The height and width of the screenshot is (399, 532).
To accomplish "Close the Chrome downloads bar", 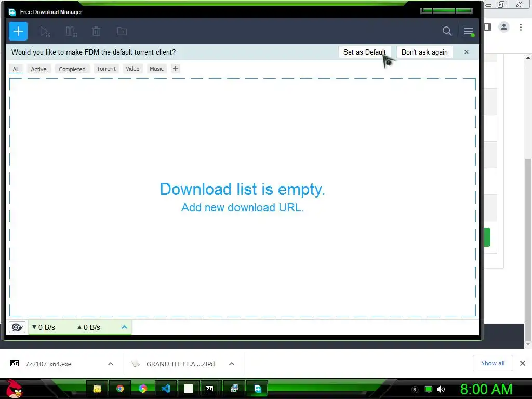I will tap(523, 363).
